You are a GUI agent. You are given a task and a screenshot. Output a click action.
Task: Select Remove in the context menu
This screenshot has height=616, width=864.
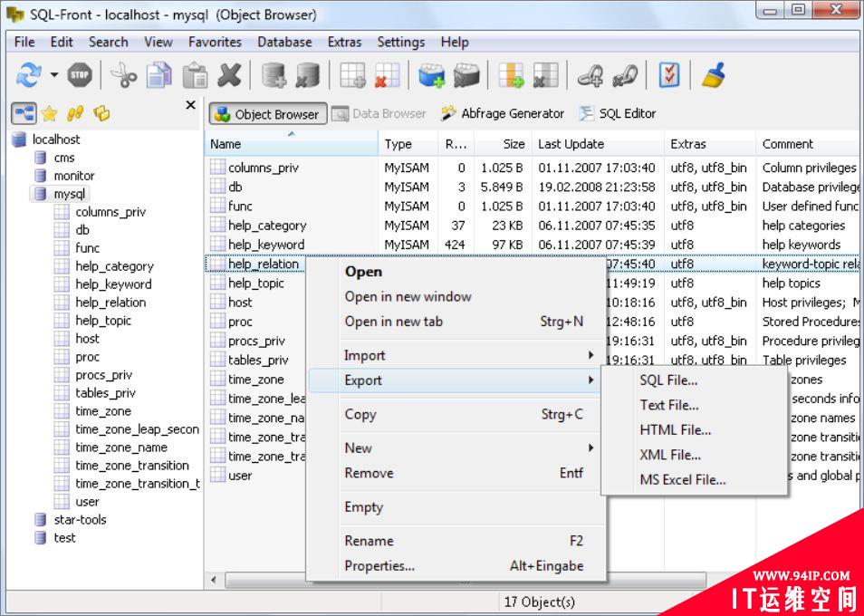(456, 473)
